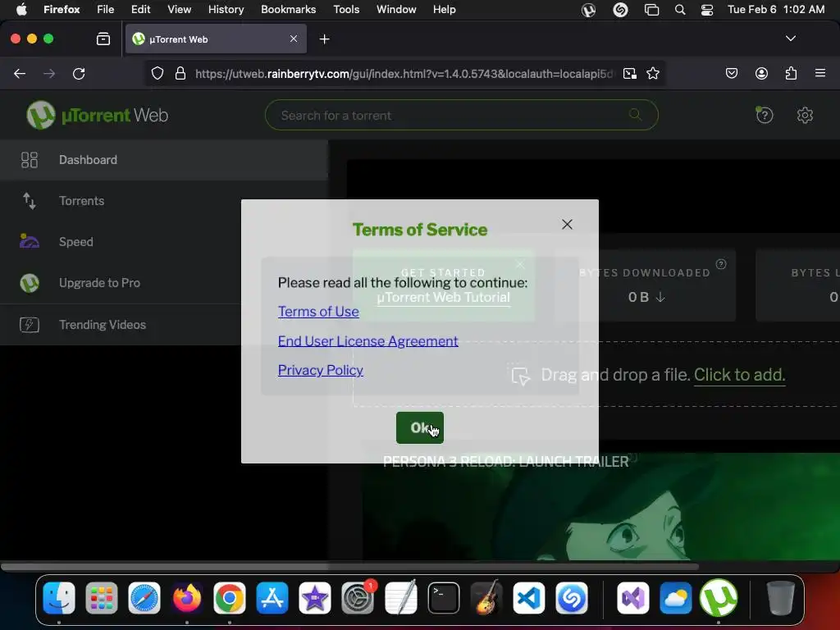The height and width of the screenshot is (630, 840).
Task: Open the µTorrent Web Tutorial link
Action: tap(443, 297)
